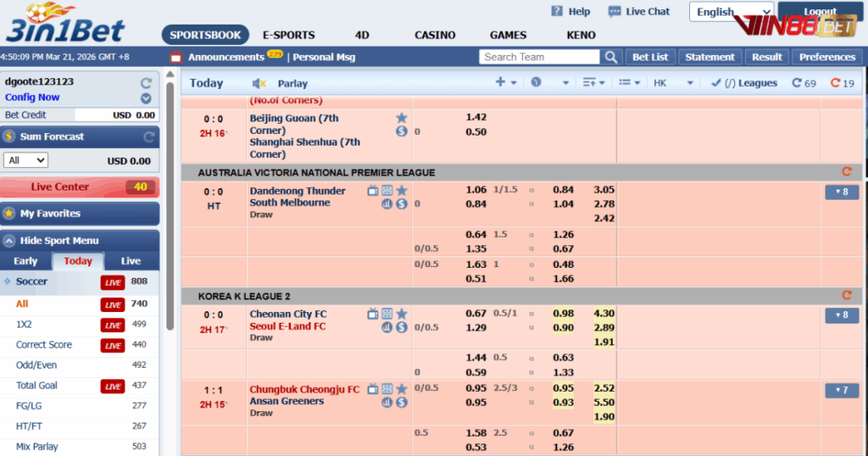This screenshot has height=456, width=868.
Task: Select Mix Parlay in the soccer menu
Action: [36, 447]
